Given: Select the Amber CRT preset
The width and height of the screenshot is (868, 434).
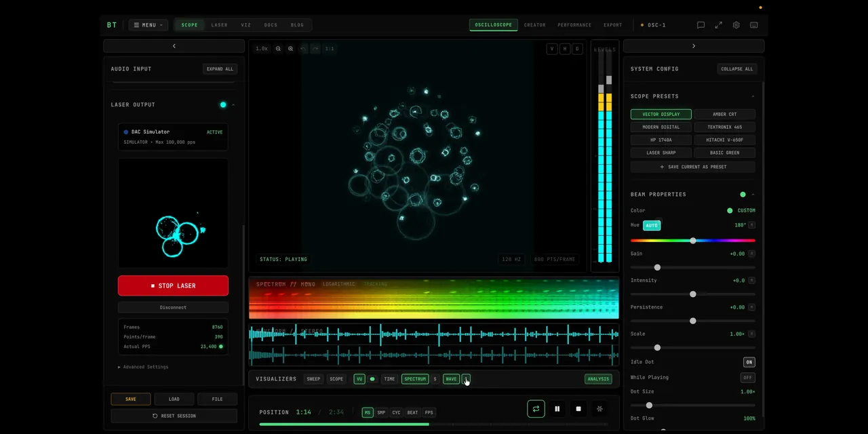Looking at the screenshot, I should click(x=724, y=114).
